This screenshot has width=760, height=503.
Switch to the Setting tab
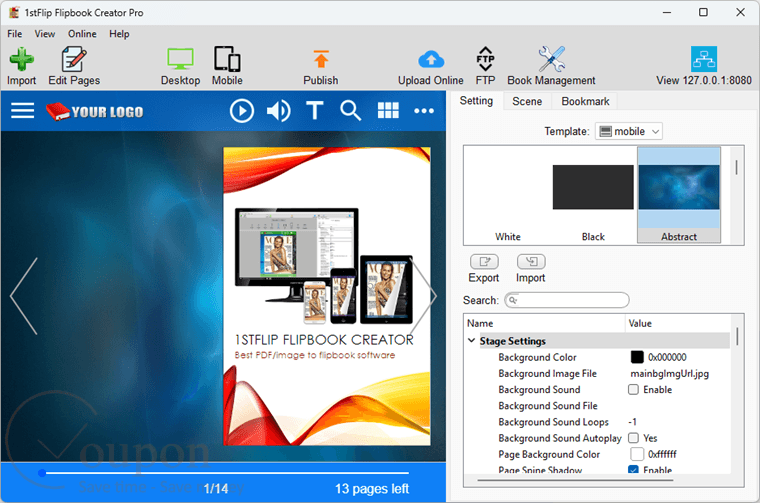click(x=476, y=101)
